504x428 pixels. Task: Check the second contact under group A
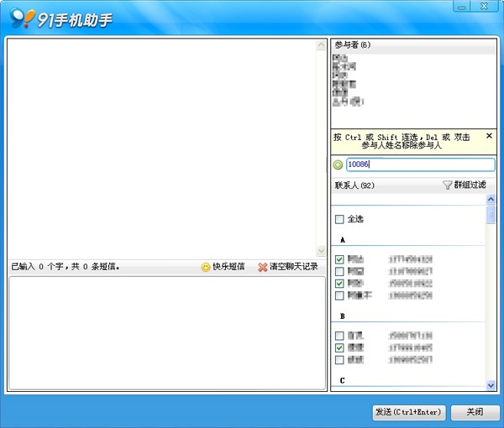(339, 271)
